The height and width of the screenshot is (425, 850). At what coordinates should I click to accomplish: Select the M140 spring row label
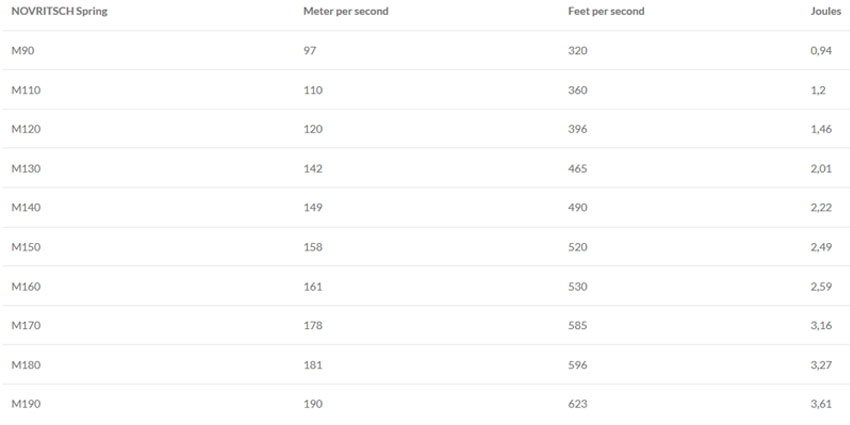(26, 208)
